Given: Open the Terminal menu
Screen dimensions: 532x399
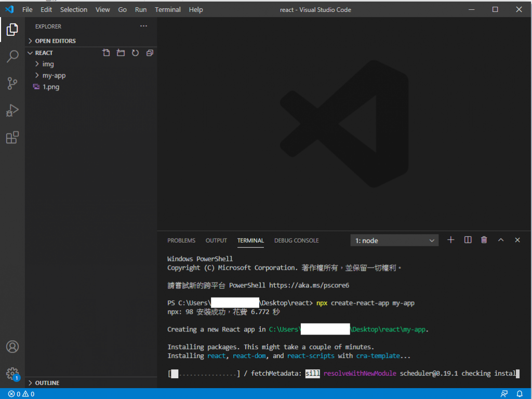Looking at the screenshot, I should pyautogui.click(x=168, y=9).
